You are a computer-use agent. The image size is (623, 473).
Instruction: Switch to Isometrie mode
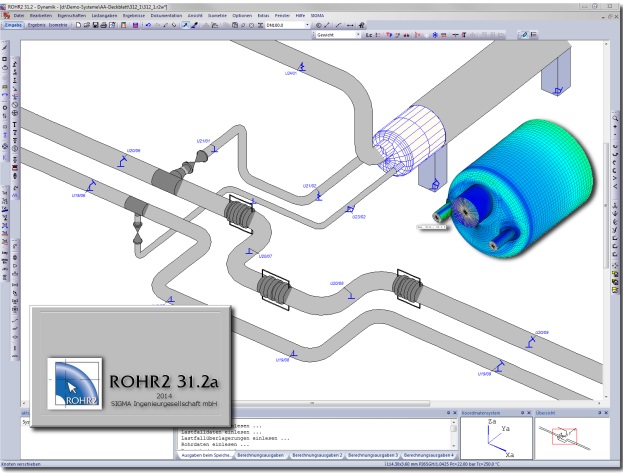[58, 25]
